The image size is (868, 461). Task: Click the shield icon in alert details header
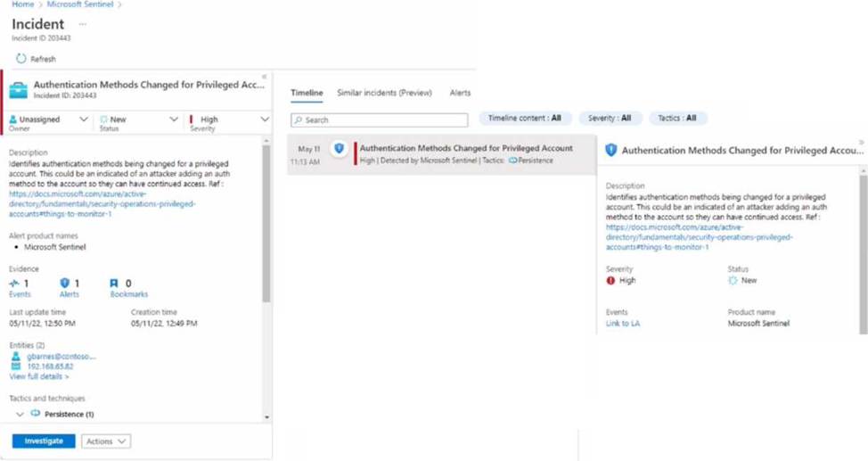tap(611, 150)
